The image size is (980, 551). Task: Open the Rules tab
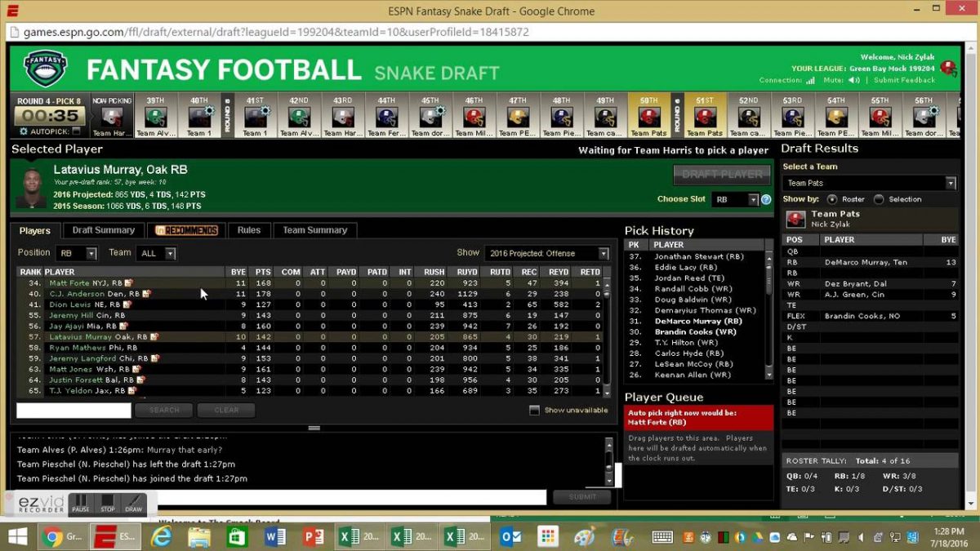coord(249,230)
